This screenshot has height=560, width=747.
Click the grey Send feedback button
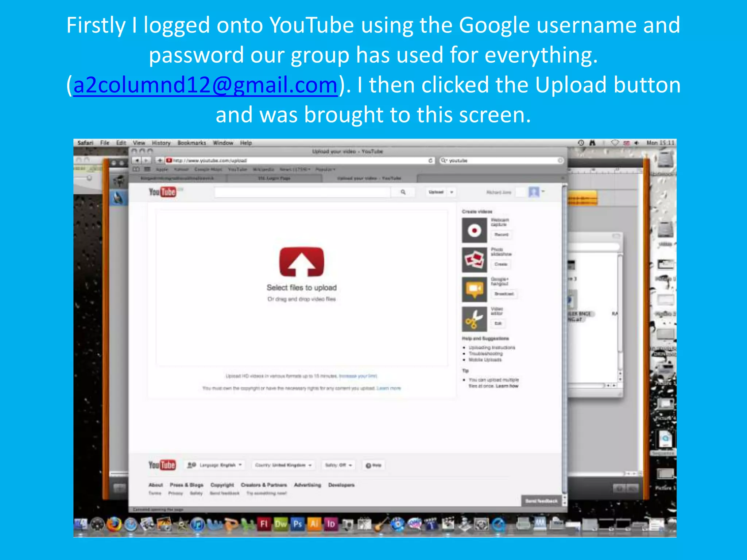pos(542,501)
